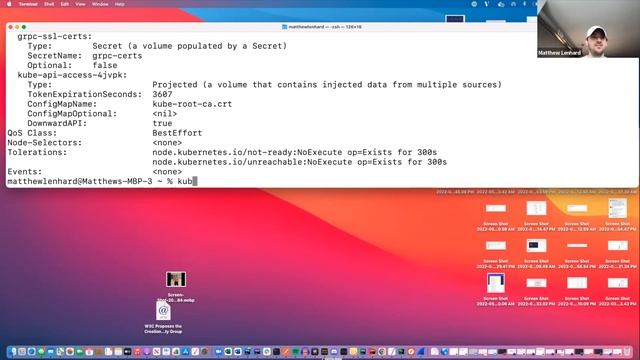Open App Store in the dock
This screenshot has height=360, width=640.
pyautogui.click(x=185, y=351)
